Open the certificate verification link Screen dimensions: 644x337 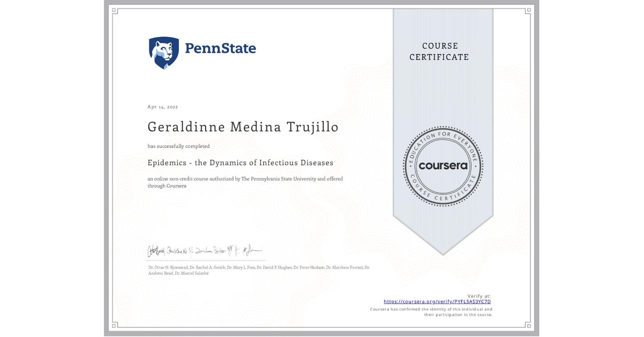point(437,301)
